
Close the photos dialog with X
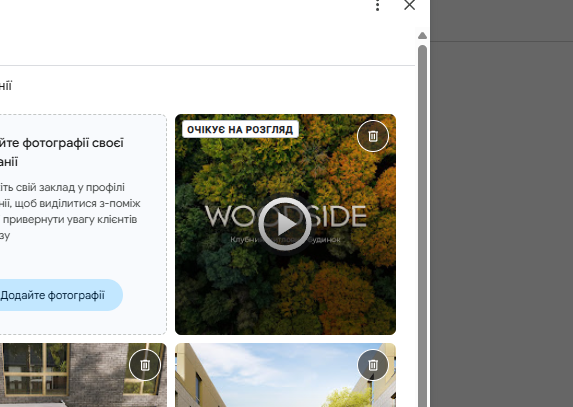click(409, 5)
